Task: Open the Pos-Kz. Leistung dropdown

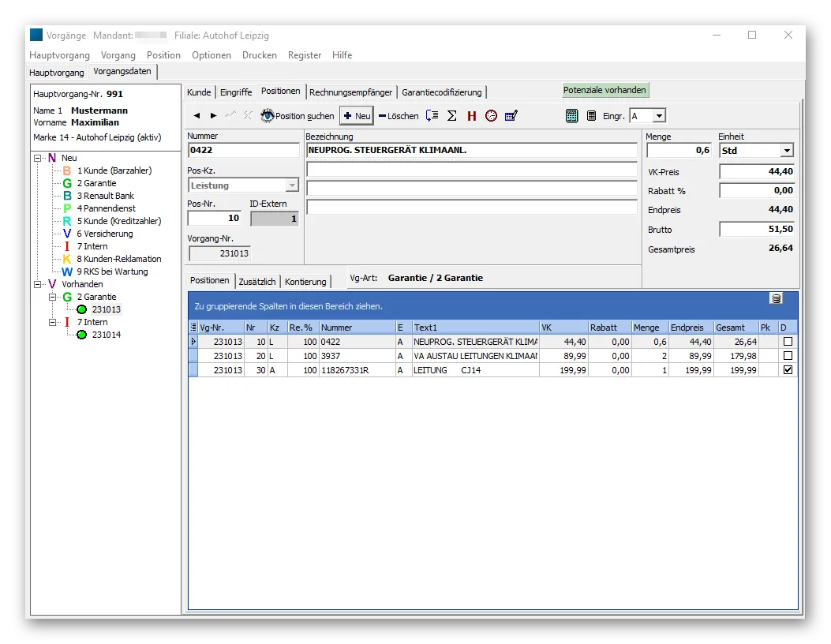Action: coord(293,185)
